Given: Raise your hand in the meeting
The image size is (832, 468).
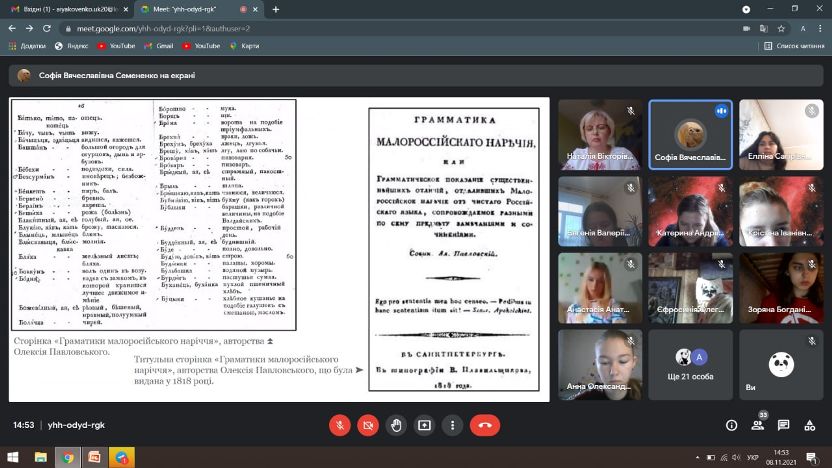Looking at the screenshot, I should [396, 425].
